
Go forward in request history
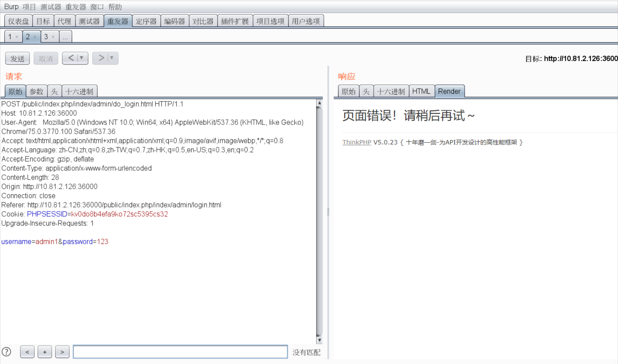[x=101, y=58]
